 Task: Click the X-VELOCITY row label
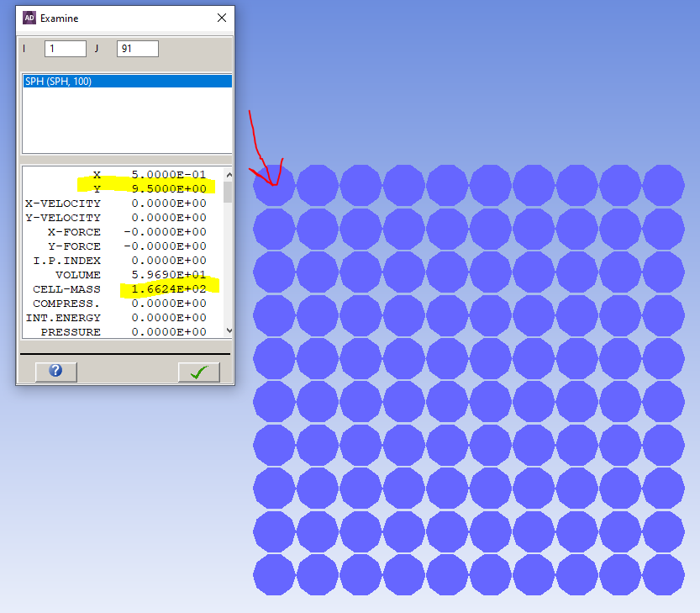tap(63, 203)
